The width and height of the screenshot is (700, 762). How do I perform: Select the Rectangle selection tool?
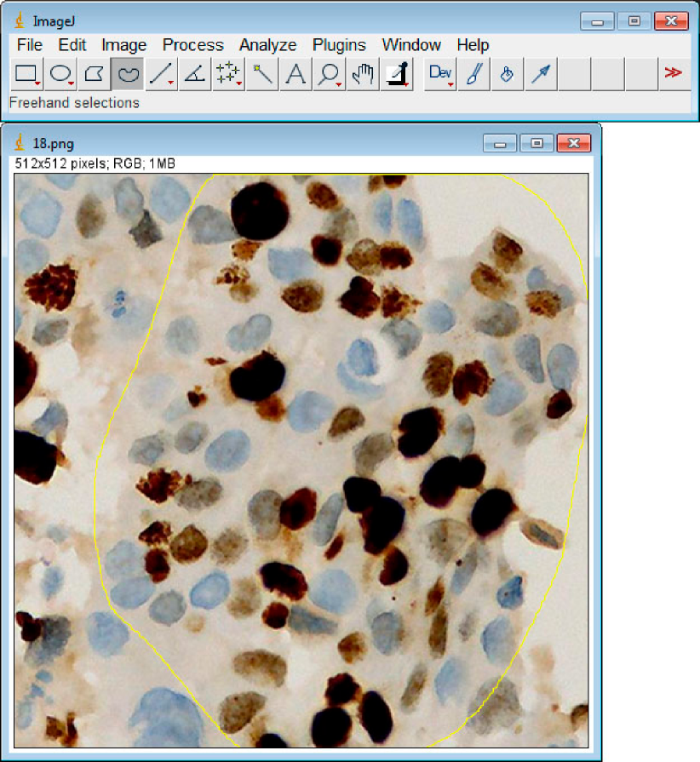[26, 75]
